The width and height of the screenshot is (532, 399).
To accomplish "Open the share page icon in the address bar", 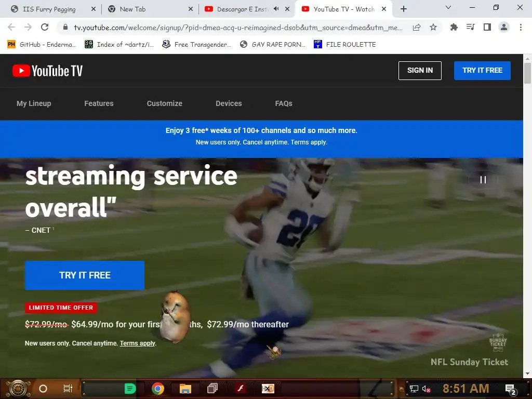I will coord(417,27).
